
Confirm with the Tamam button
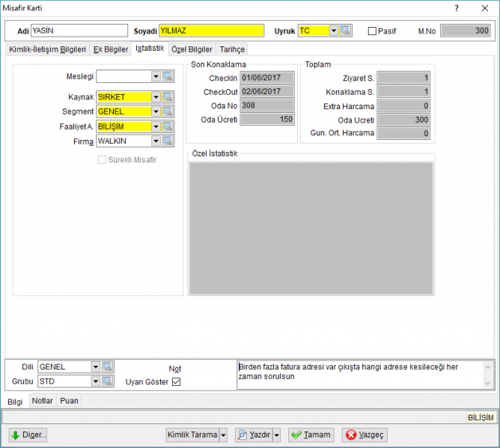pos(311,435)
